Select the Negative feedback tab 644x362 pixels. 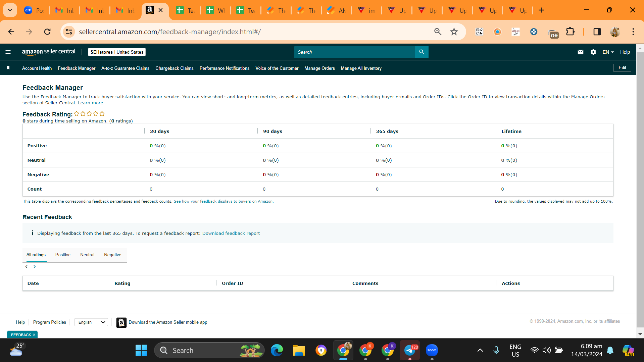click(x=113, y=255)
